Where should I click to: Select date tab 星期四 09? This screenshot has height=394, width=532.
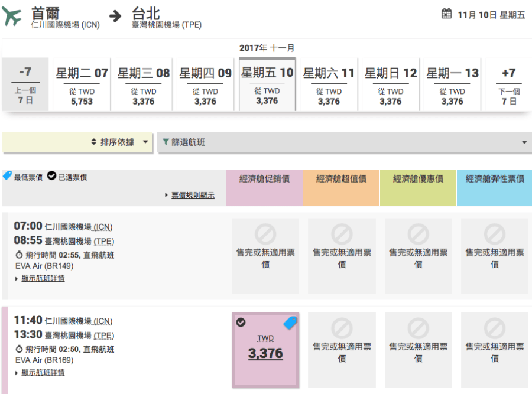tap(205, 84)
